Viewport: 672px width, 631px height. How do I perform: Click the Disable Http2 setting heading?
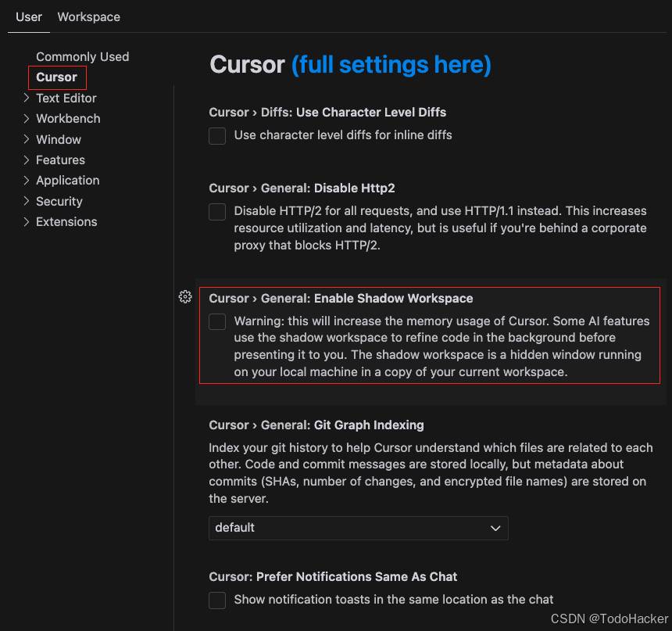point(302,188)
